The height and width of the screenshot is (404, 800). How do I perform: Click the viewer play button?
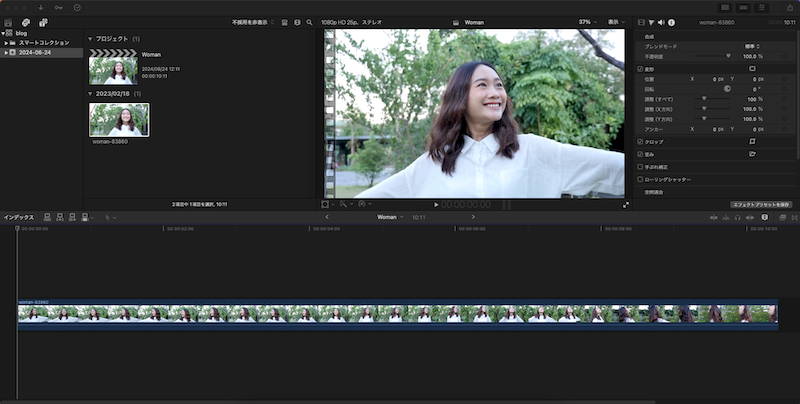pyautogui.click(x=436, y=205)
